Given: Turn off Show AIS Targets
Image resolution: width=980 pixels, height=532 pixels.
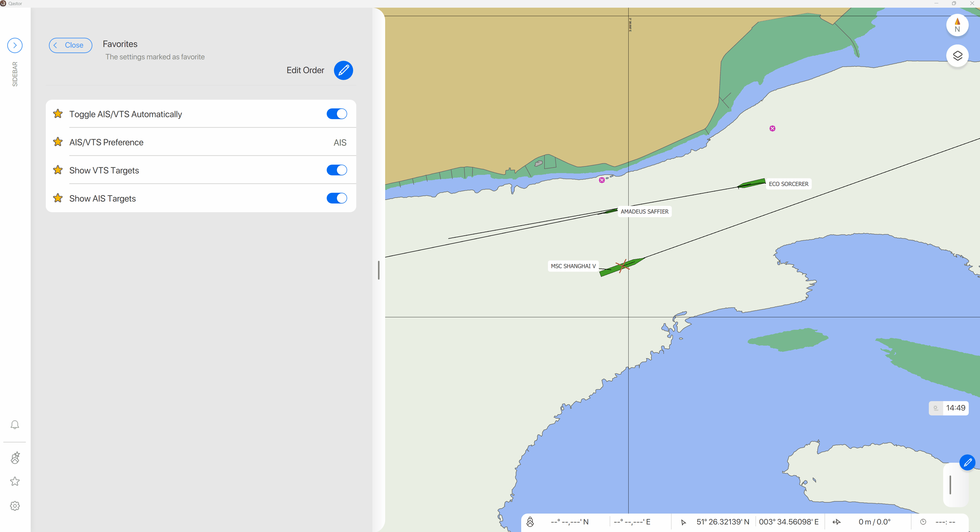Looking at the screenshot, I should (x=336, y=198).
